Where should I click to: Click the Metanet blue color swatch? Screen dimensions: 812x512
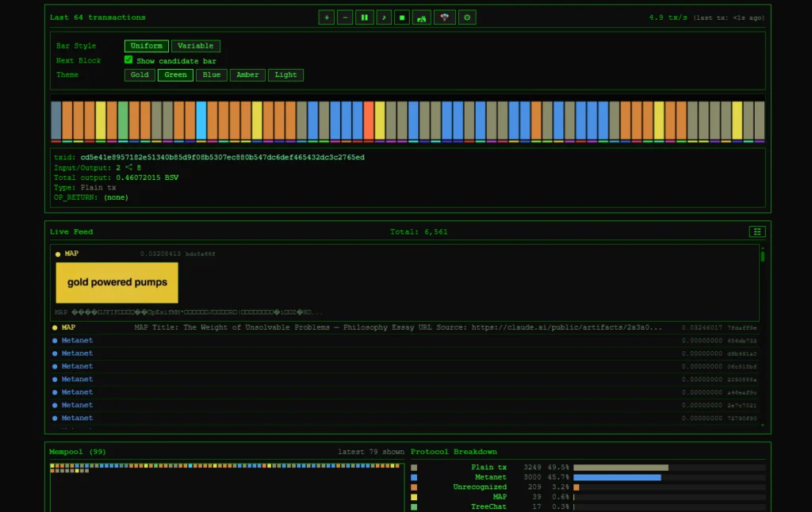(x=414, y=477)
